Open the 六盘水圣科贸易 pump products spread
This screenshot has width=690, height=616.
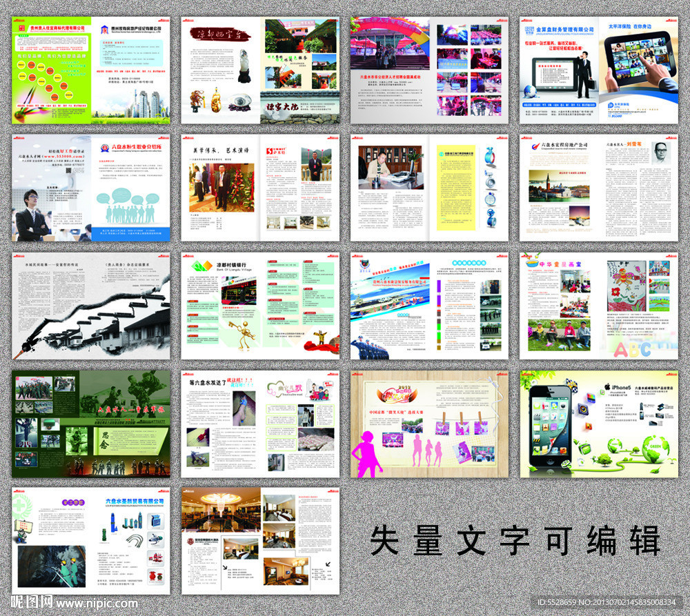click(x=90, y=541)
